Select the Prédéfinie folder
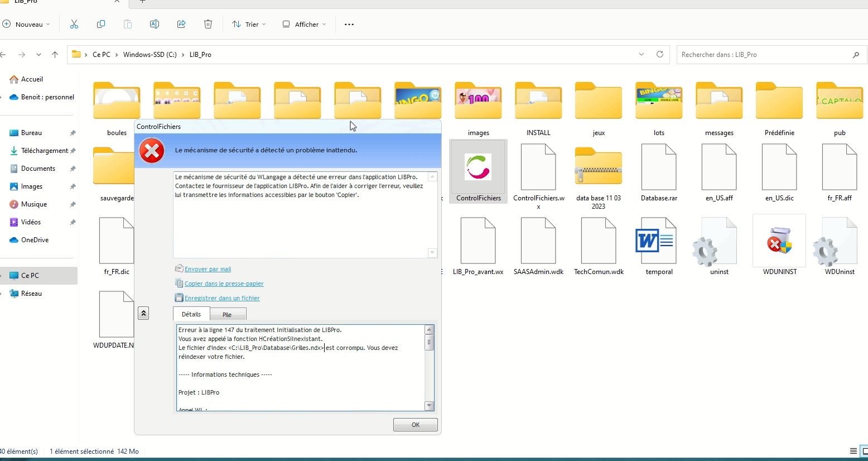 point(779,108)
